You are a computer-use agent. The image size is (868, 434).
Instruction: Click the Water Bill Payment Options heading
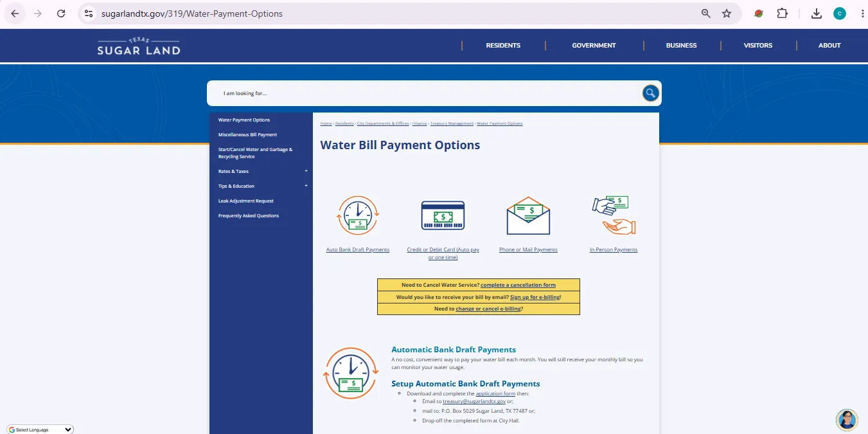[x=400, y=145]
